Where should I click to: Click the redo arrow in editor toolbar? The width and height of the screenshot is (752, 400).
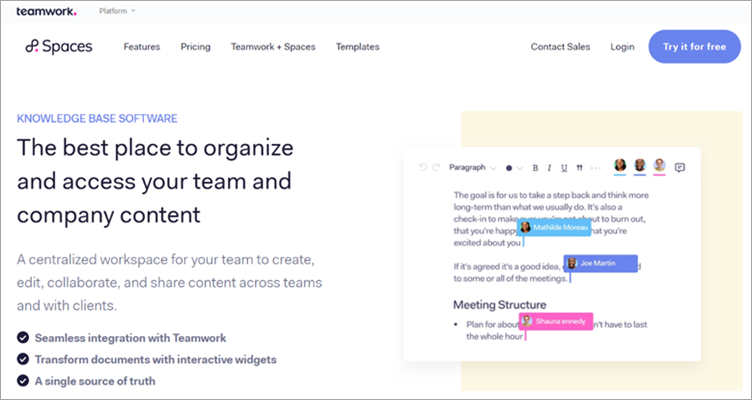click(436, 167)
